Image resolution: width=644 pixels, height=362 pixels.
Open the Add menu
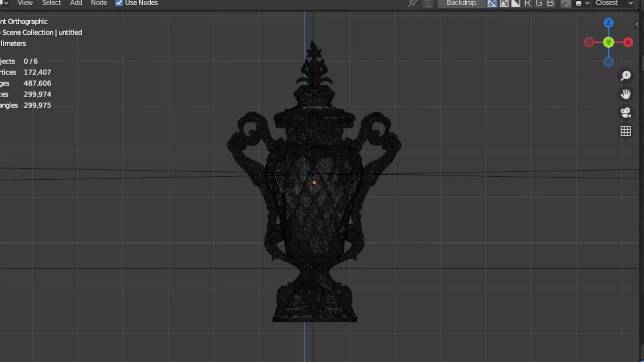click(x=76, y=3)
